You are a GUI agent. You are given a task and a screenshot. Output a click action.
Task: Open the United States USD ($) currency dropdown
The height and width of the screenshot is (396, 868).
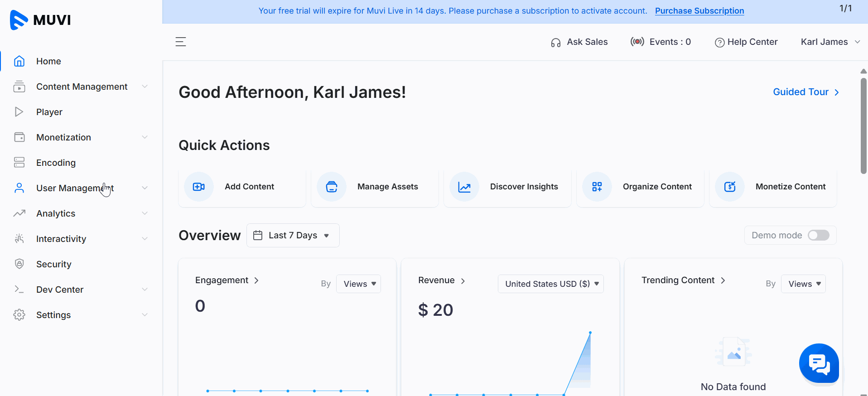[x=550, y=284]
